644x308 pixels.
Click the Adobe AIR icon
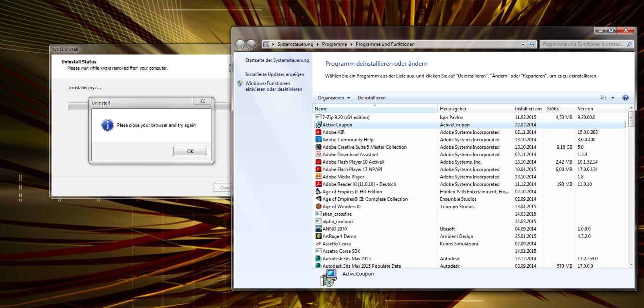pyautogui.click(x=318, y=132)
